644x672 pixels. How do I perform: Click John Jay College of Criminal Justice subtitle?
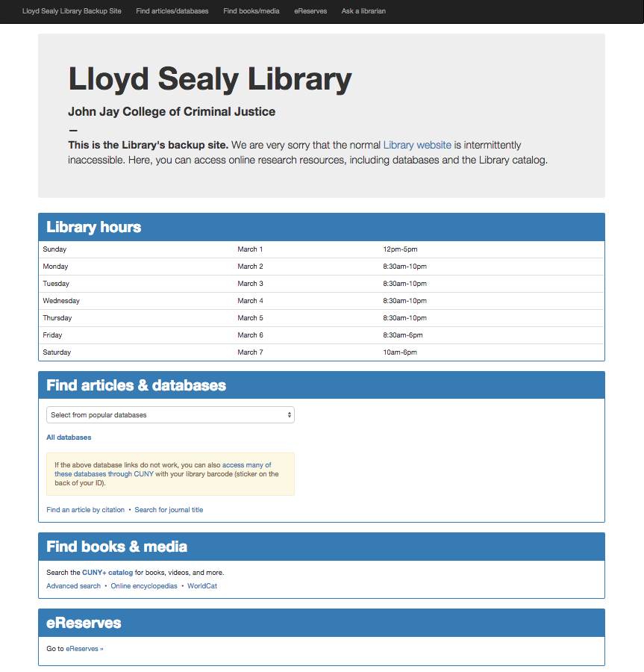coord(172,112)
